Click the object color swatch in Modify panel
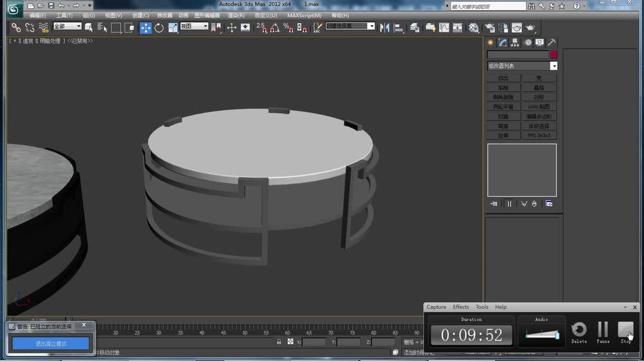 [553, 54]
